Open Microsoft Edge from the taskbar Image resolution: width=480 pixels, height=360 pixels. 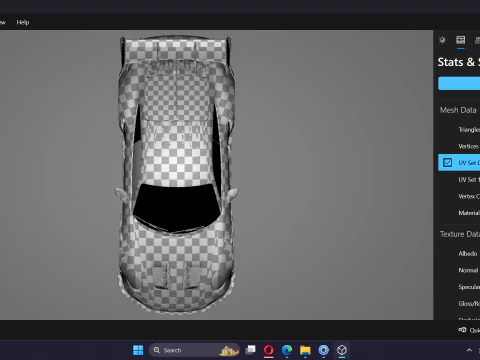287,350
